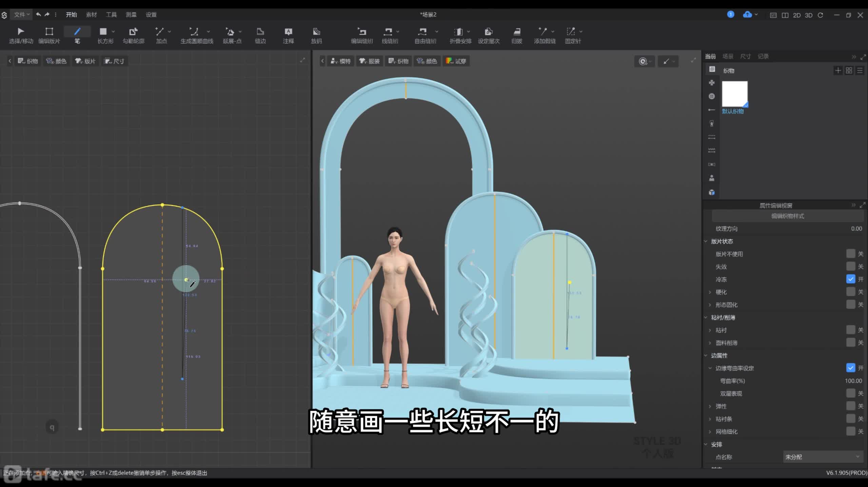
Task: Click the 2D window 版片 button
Action: 85,61
